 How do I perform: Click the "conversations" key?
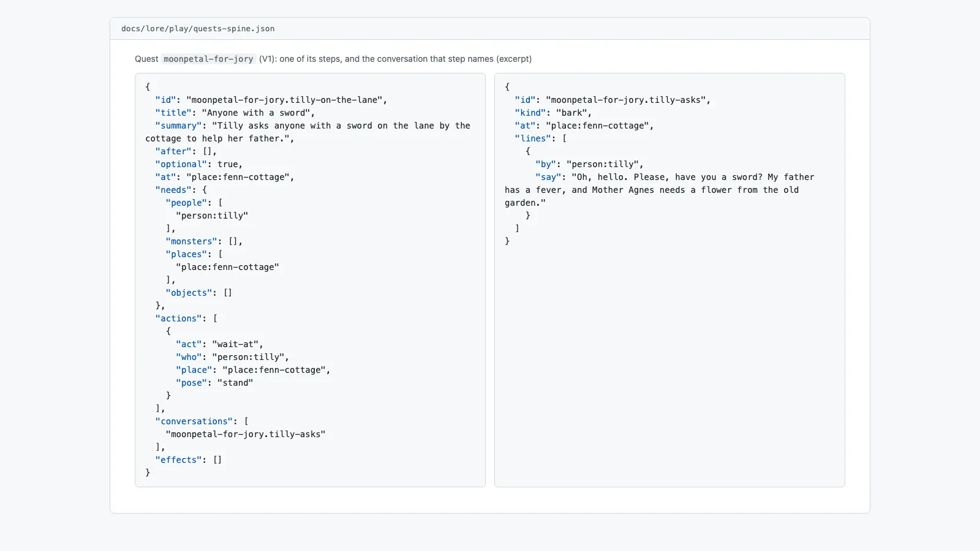click(194, 421)
